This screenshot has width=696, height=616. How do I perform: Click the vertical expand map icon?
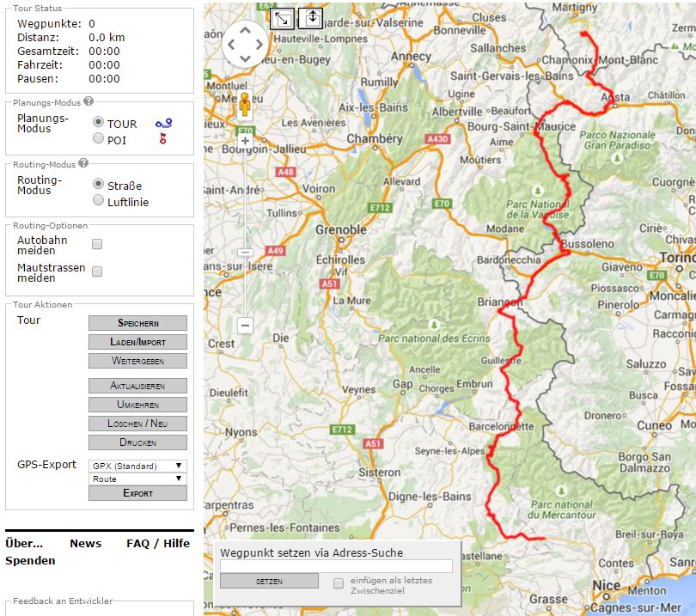coord(310,18)
